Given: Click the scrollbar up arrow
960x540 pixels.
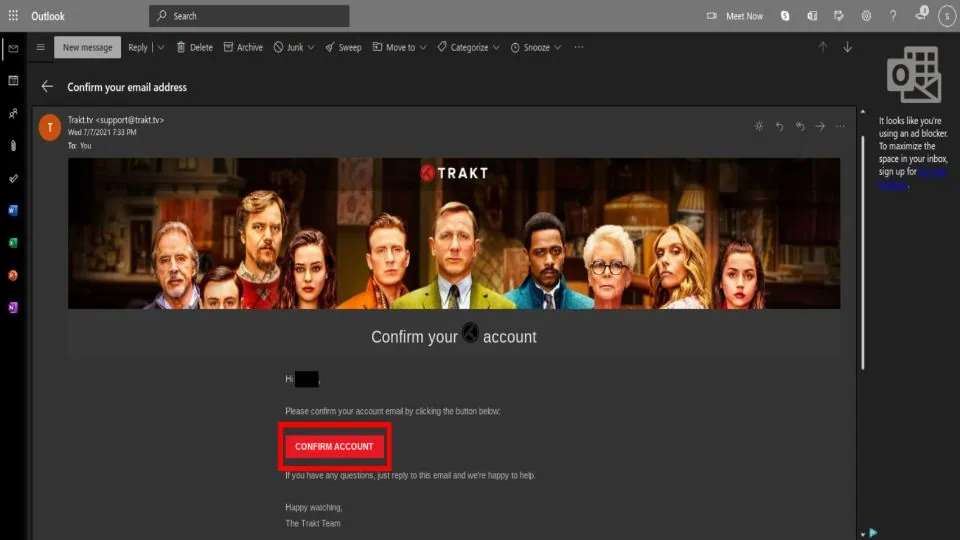Looking at the screenshot, I should pos(863,112).
